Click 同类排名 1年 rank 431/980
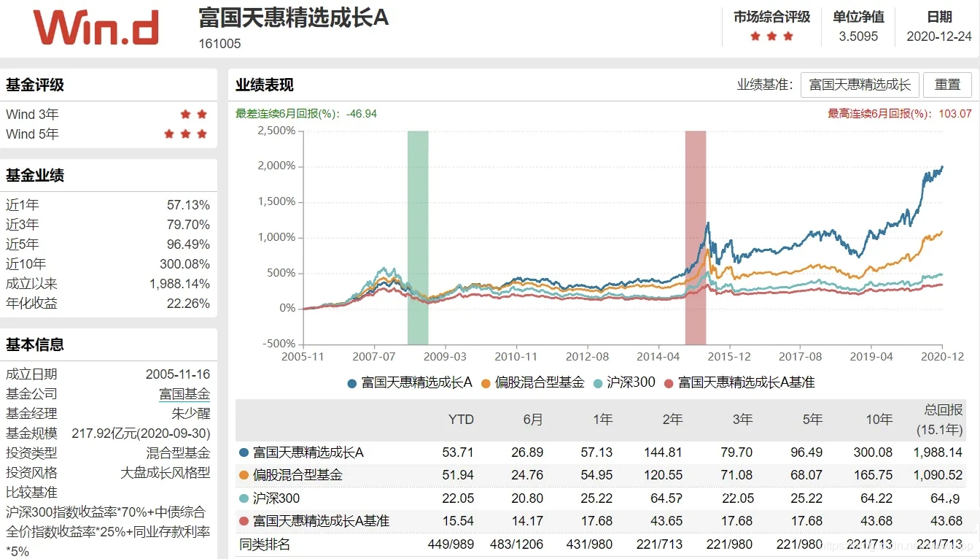 591,544
